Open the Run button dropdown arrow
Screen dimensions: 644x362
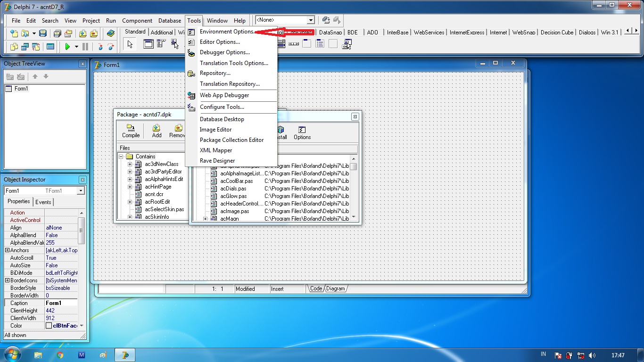(x=76, y=47)
